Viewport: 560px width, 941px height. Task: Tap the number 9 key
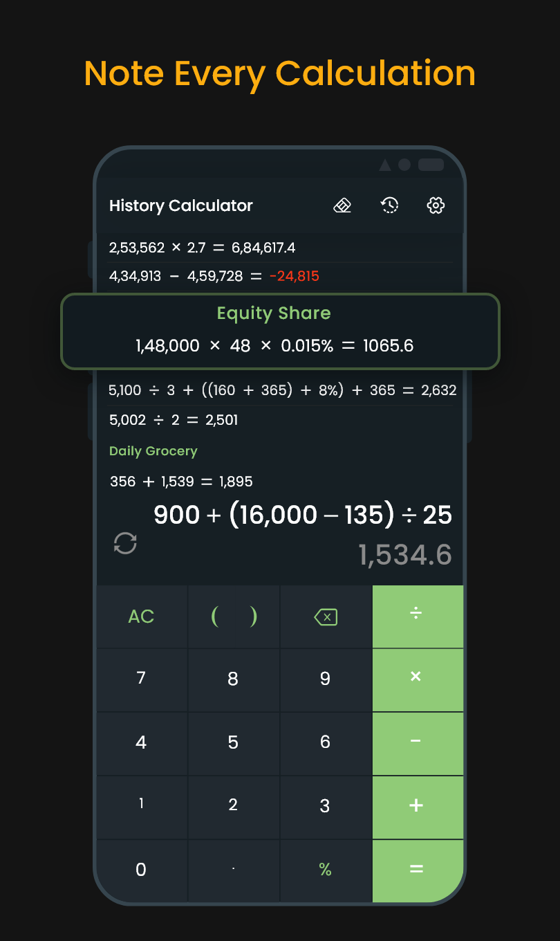pos(326,680)
